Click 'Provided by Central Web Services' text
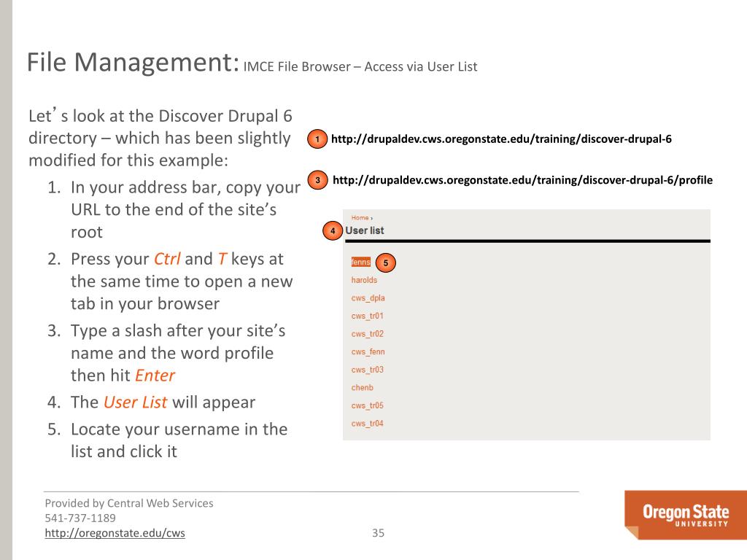The height and width of the screenshot is (560, 747). click(x=129, y=503)
